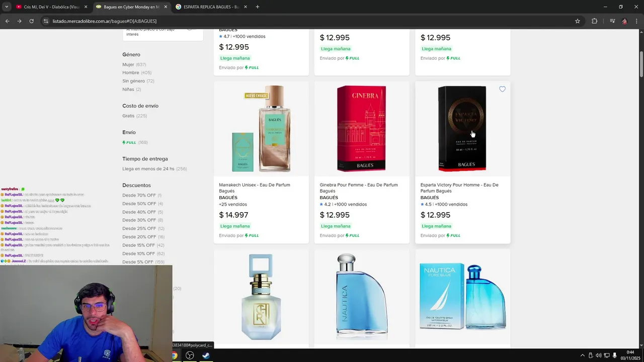Image resolution: width=644 pixels, height=362 pixels.
Task: Open the boxed Nautica Pure Blue image
Action: tap(462, 297)
